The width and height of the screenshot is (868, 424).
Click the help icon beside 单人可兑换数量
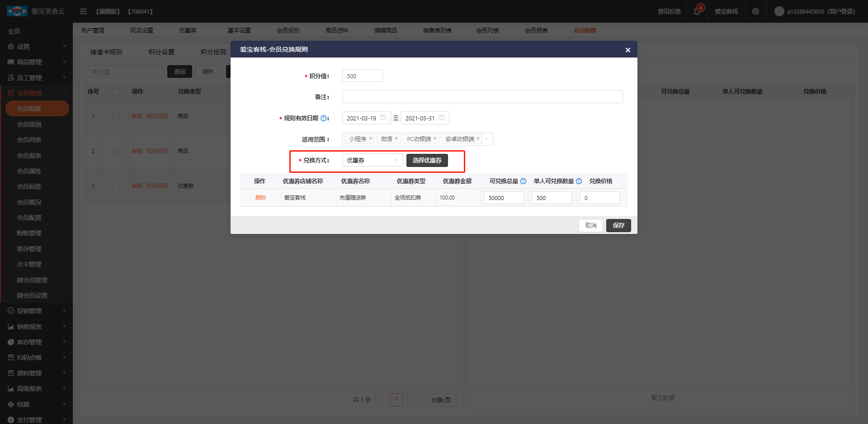579,181
